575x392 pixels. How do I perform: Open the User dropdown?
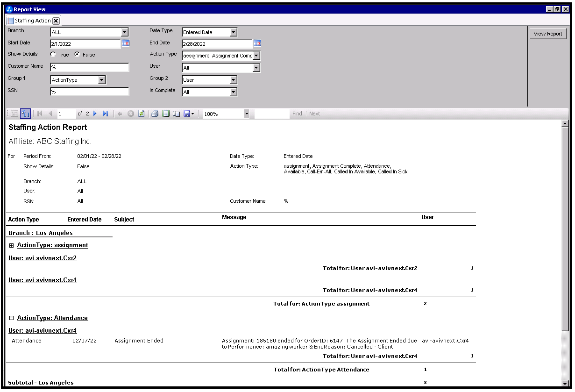click(256, 68)
